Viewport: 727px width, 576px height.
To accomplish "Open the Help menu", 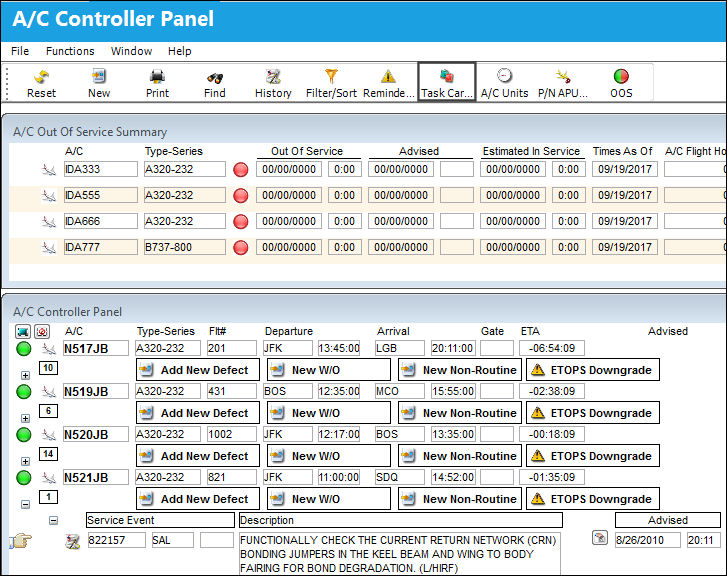I will [x=179, y=51].
